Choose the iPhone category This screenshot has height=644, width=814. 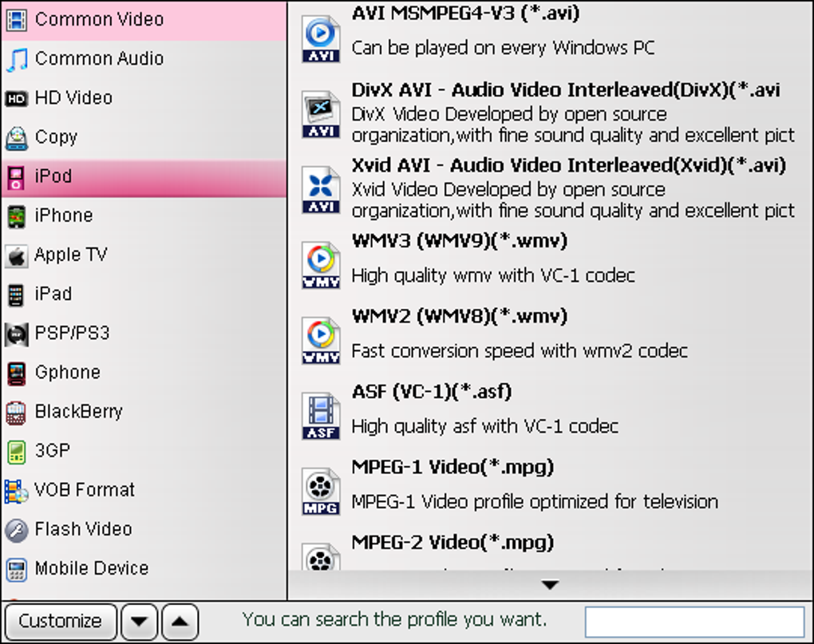point(144,216)
